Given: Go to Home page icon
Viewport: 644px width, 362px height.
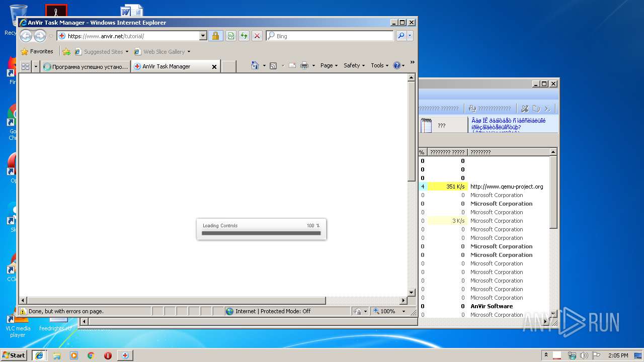Looking at the screenshot, I should (255, 65).
